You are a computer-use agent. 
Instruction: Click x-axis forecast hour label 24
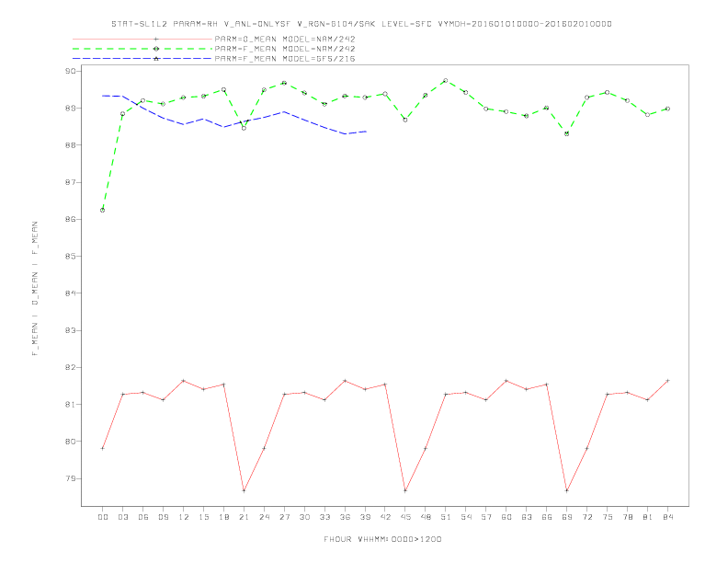click(x=264, y=517)
